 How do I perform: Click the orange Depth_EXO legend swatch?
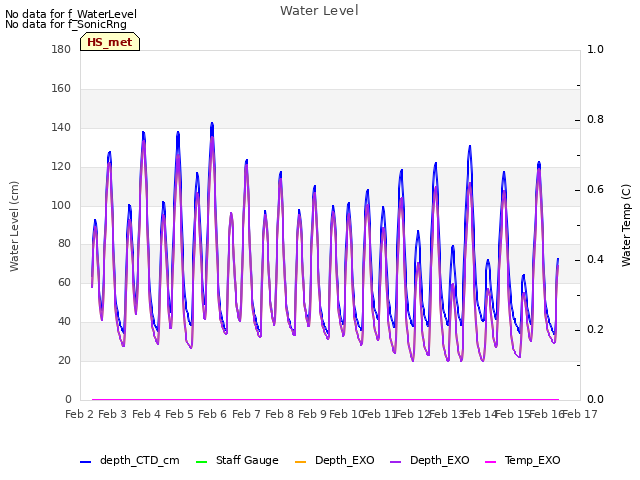300,462
